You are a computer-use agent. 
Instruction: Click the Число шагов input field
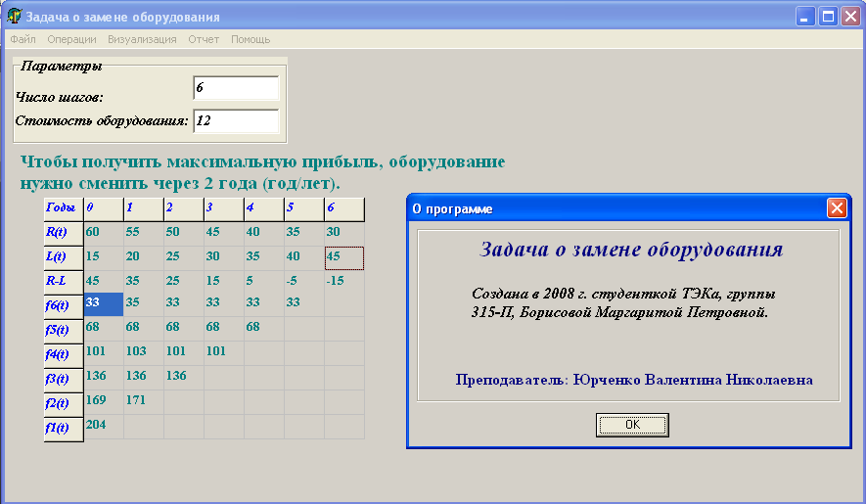tap(237, 88)
